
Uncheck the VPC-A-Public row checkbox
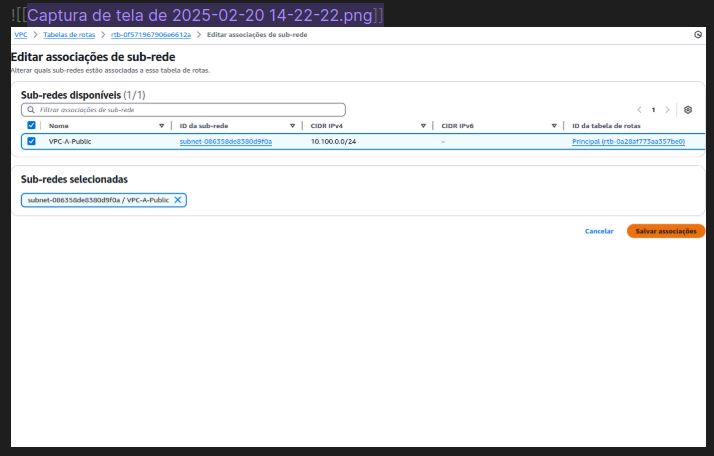[x=31, y=142]
